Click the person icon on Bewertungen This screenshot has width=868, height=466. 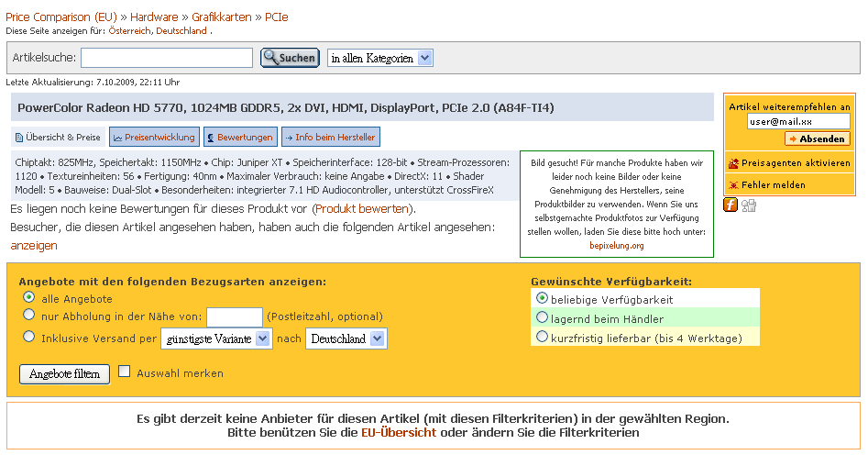pos(211,138)
